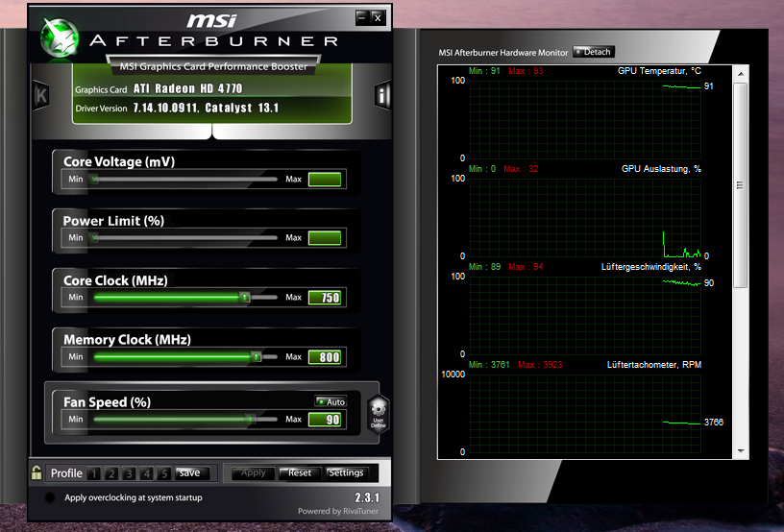Toggle Auto fan speed mode
Screen dimensions: 784x532
331,401
